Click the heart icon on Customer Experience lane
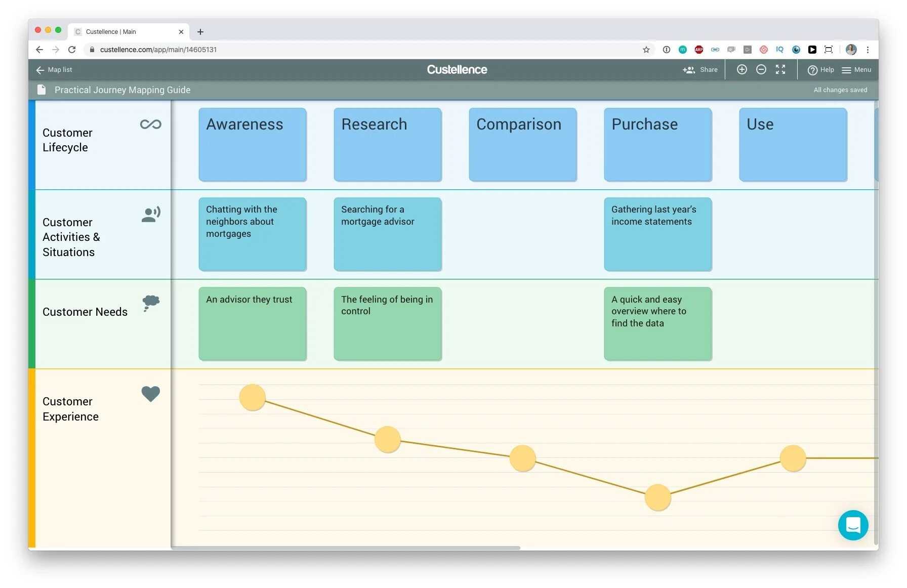 [151, 394]
